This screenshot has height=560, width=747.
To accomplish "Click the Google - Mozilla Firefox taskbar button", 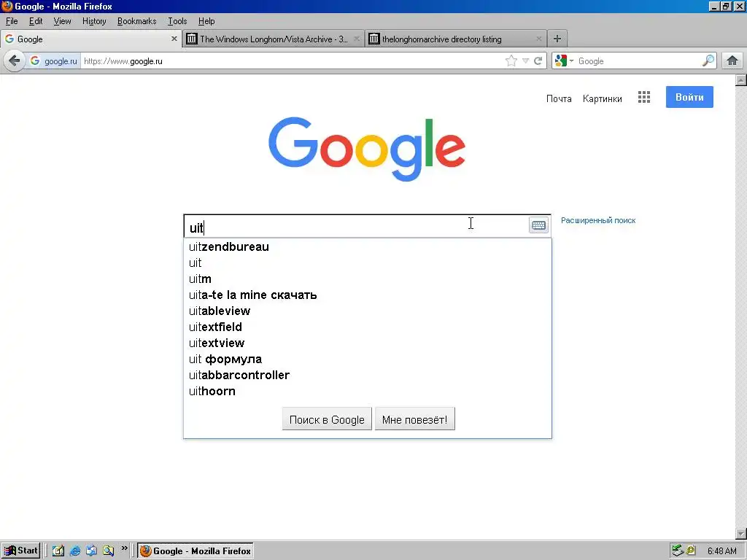I will coord(196,551).
